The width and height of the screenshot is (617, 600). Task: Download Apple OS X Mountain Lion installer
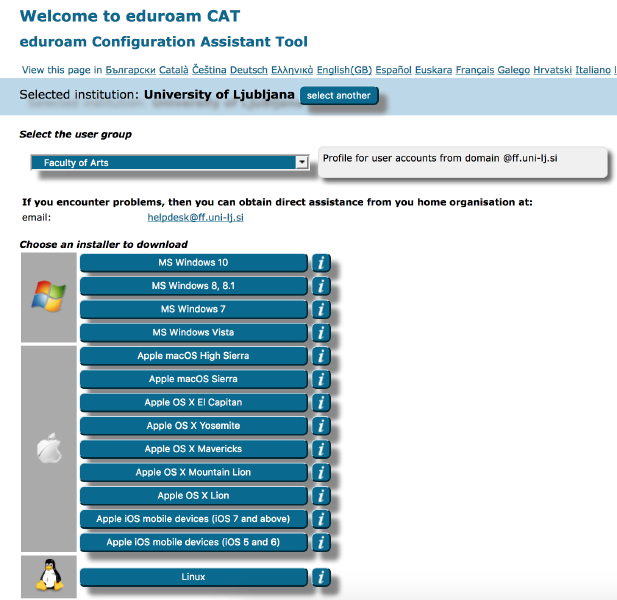(193, 472)
